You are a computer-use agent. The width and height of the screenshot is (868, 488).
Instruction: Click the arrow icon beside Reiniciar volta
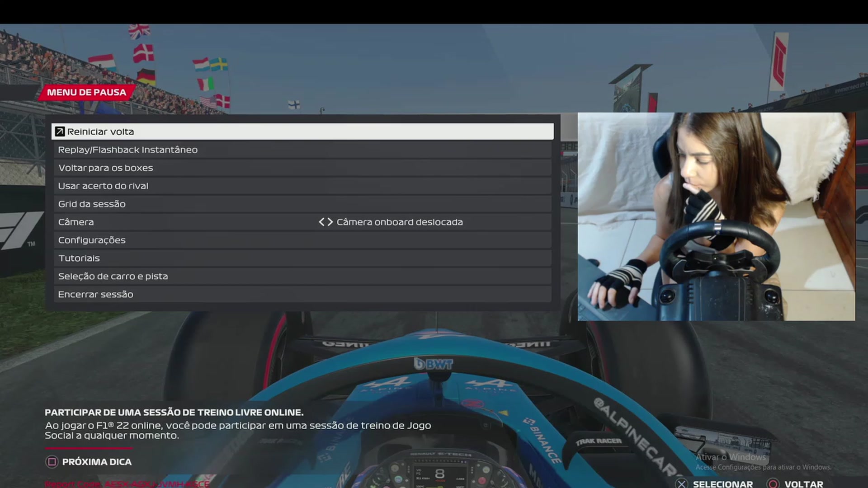(60, 131)
